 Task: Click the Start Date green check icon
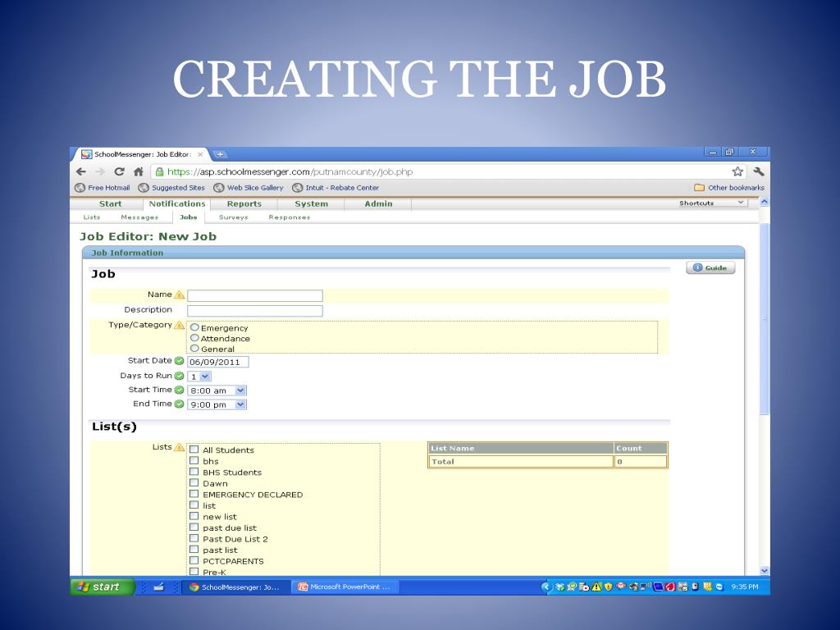pos(179,361)
